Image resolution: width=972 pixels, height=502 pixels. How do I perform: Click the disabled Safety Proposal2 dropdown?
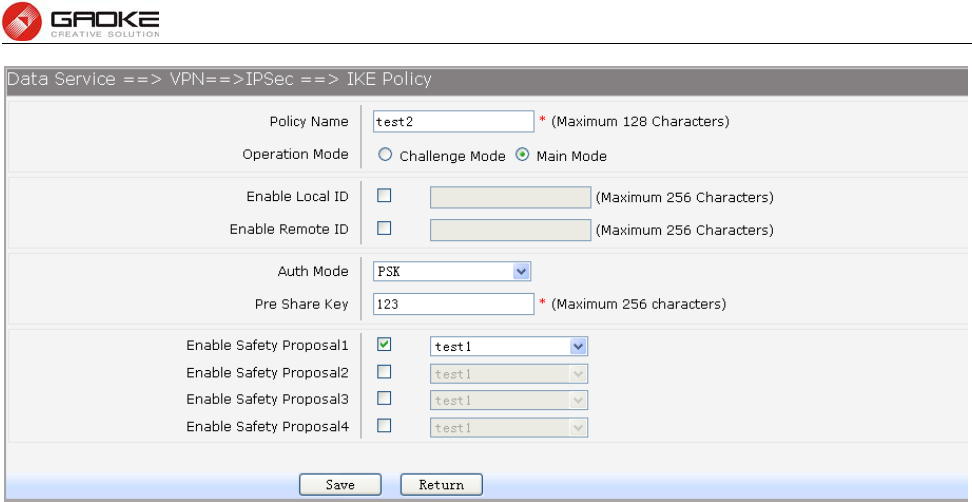509,374
